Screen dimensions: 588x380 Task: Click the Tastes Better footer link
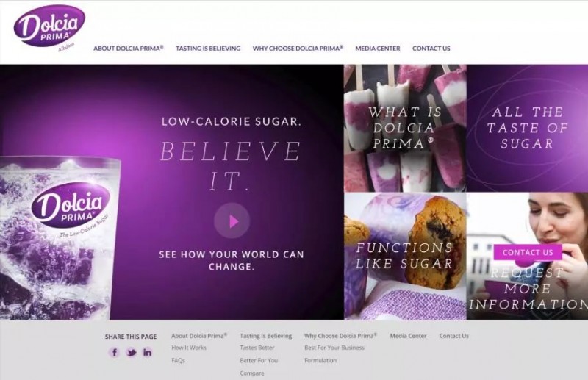pos(257,348)
